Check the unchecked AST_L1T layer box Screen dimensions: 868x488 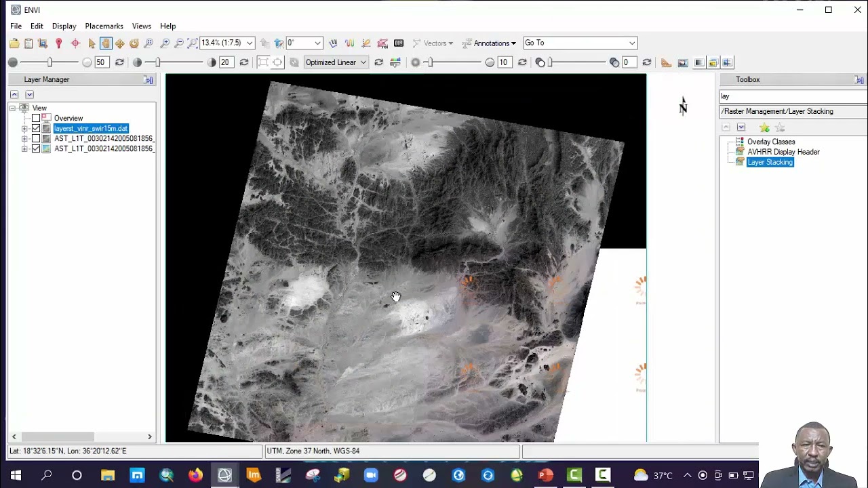(36, 139)
